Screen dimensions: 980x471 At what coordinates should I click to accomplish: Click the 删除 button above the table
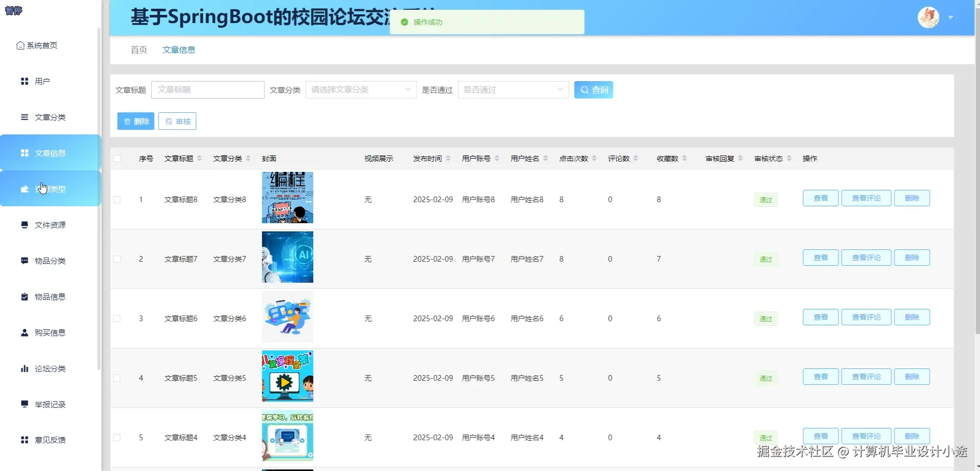tap(135, 121)
